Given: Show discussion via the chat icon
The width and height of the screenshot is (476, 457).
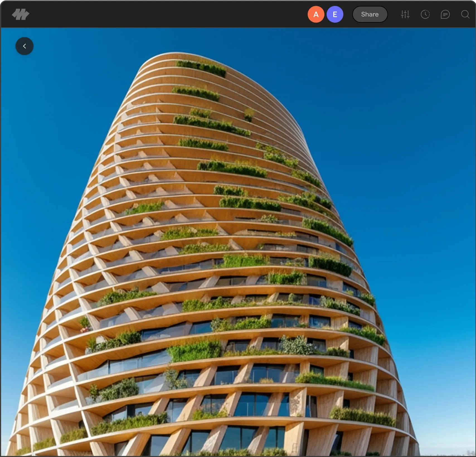Looking at the screenshot, I should tap(445, 14).
